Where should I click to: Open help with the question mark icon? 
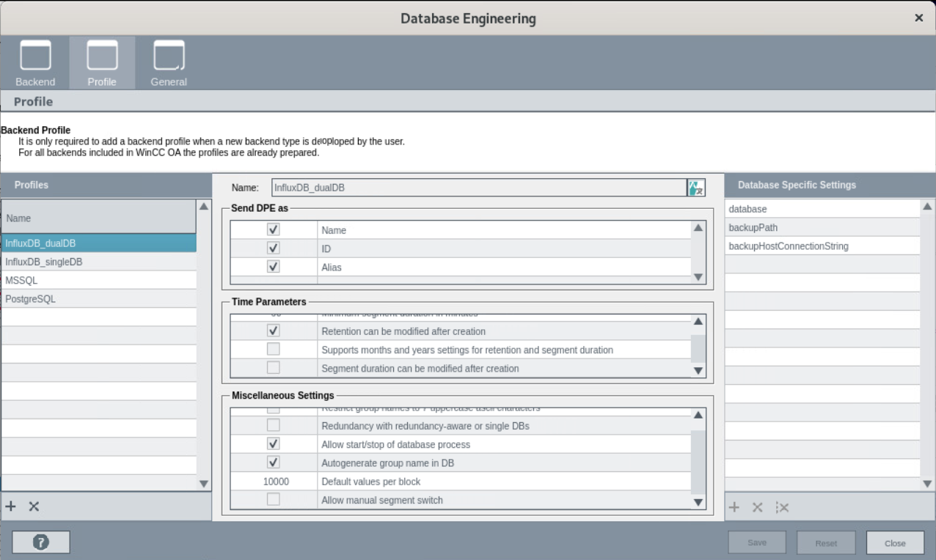click(x=41, y=542)
